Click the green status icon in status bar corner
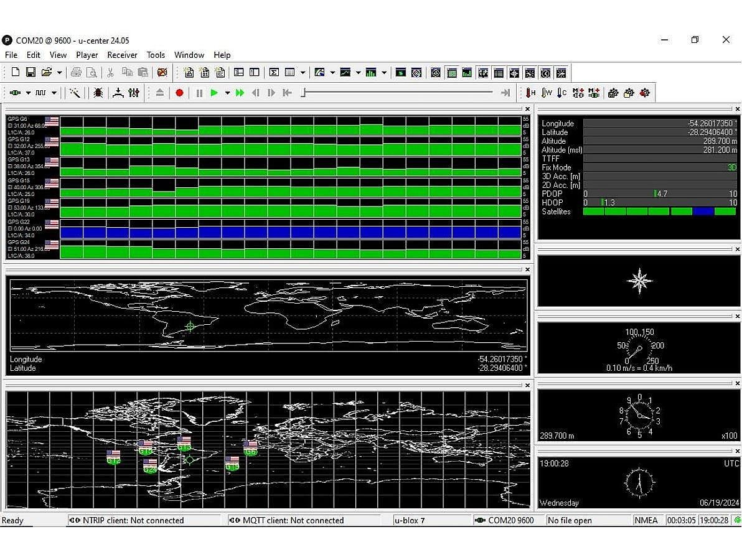Image resolution: width=742 pixels, height=560 pixels. [x=737, y=520]
